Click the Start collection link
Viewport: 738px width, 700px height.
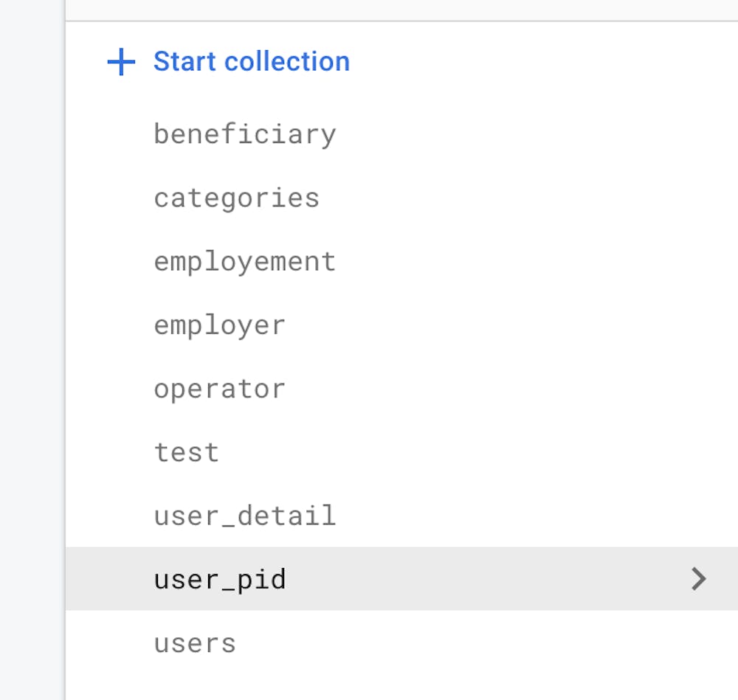251,61
